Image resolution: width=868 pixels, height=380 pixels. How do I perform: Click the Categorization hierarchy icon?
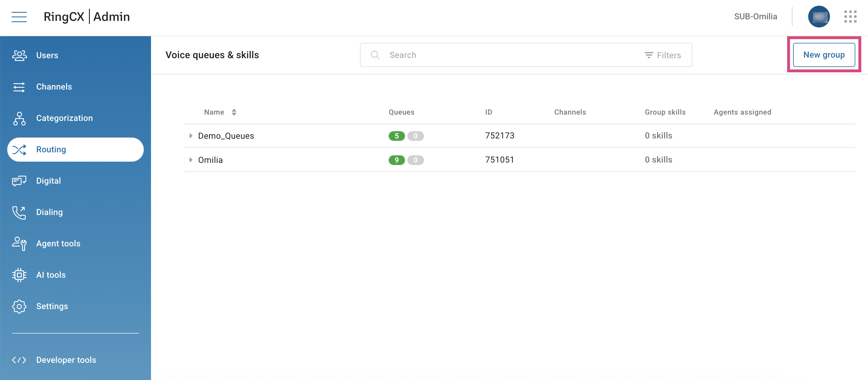[19, 119]
